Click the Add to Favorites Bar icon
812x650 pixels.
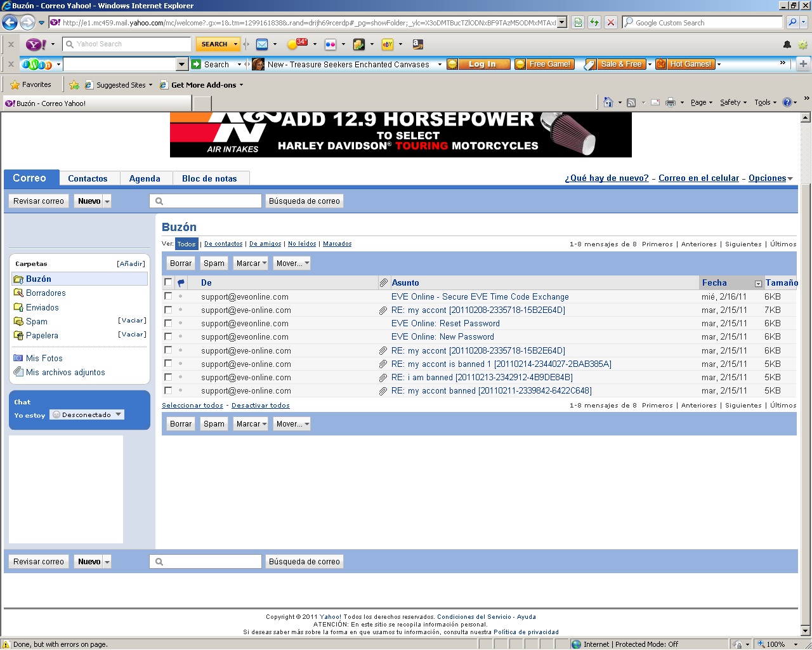pyautogui.click(x=74, y=84)
